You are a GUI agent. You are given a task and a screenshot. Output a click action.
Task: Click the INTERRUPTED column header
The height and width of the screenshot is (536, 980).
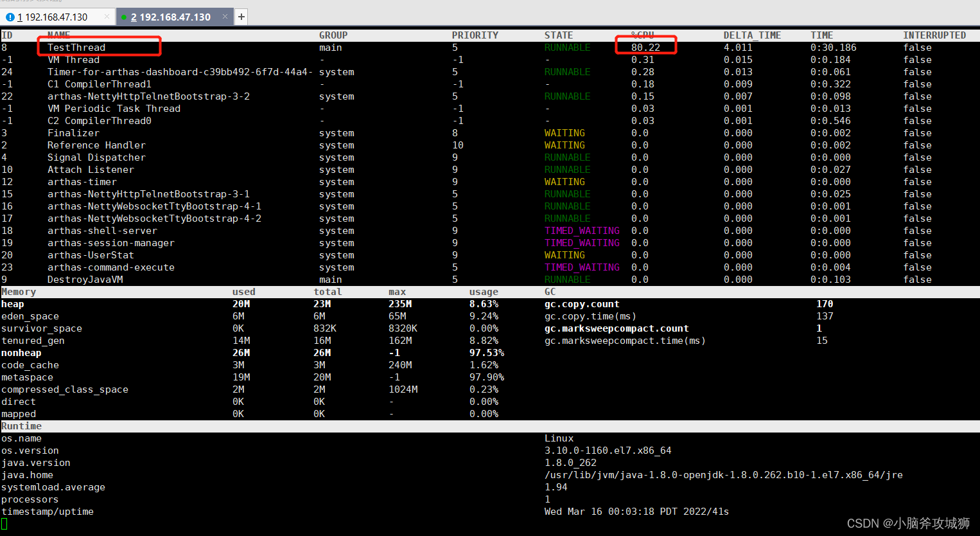tap(934, 35)
